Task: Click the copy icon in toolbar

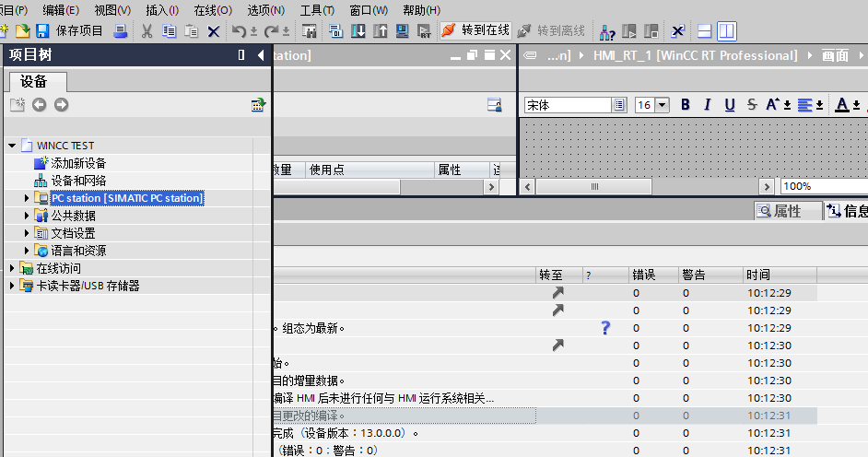Action: tap(169, 31)
